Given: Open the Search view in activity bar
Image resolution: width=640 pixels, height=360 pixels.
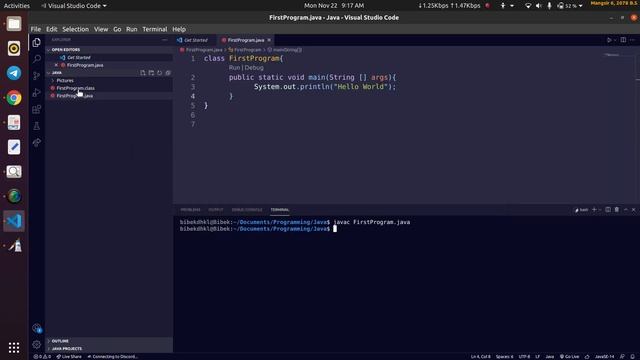Looking at the screenshot, I should 36,59.
